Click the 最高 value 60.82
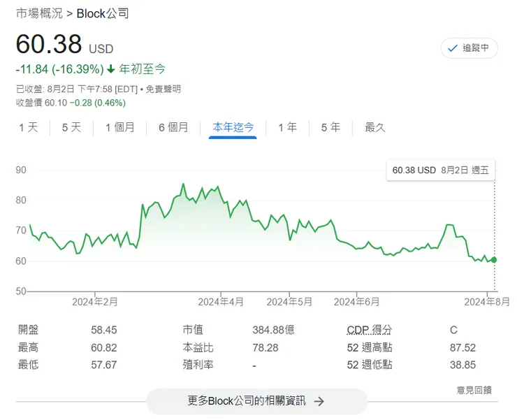Viewport: 517px width, 420px height. 104,348
